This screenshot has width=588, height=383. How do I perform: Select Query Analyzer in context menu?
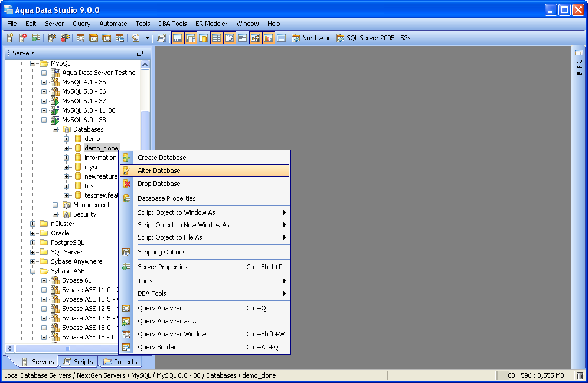(205, 308)
